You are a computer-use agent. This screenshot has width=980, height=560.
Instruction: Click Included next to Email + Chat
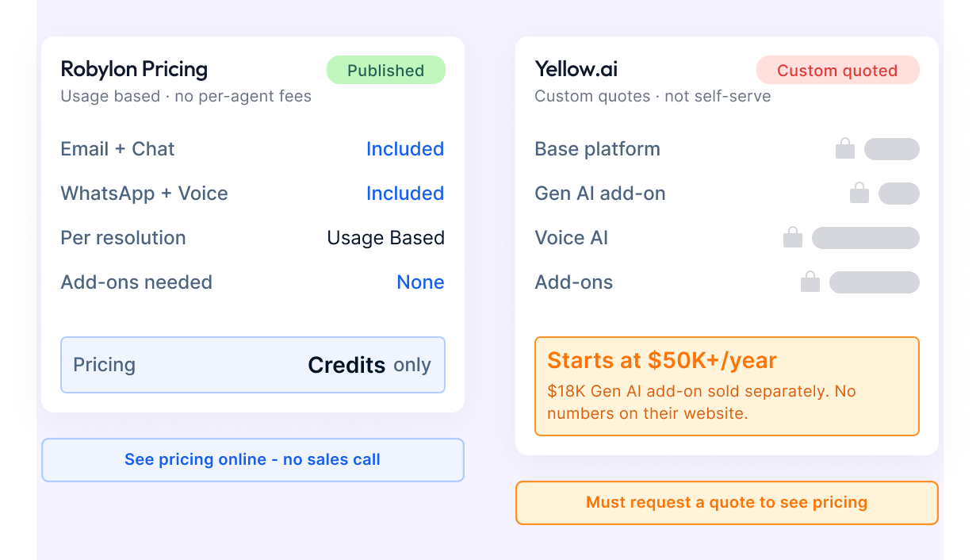(405, 149)
